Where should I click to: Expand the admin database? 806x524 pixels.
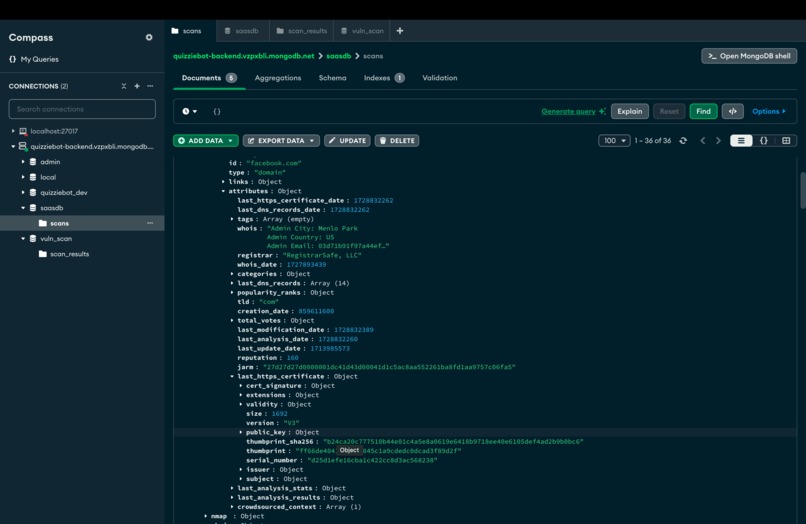[x=23, y=162]
